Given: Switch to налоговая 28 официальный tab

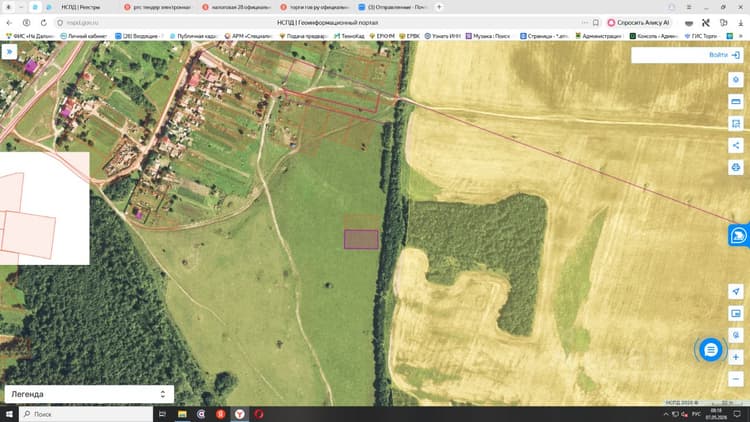Looking at the screenshot, I should [237, 7].
